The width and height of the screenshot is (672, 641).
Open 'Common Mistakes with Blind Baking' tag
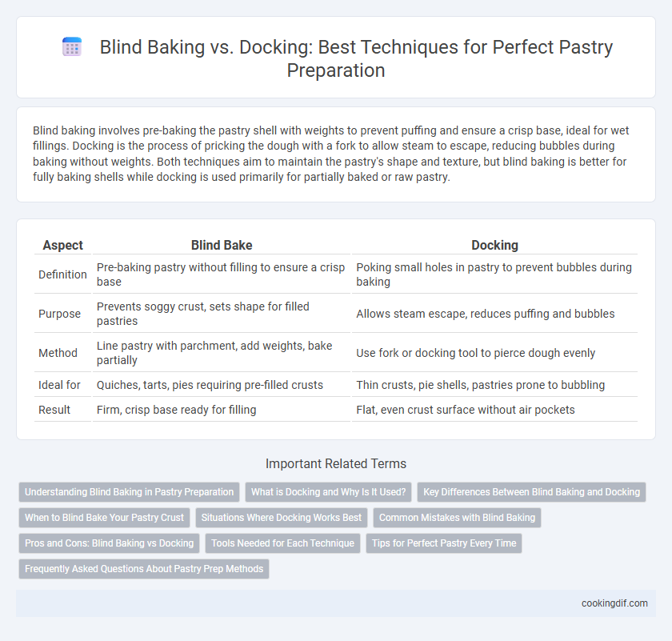[x=458, y=518]
